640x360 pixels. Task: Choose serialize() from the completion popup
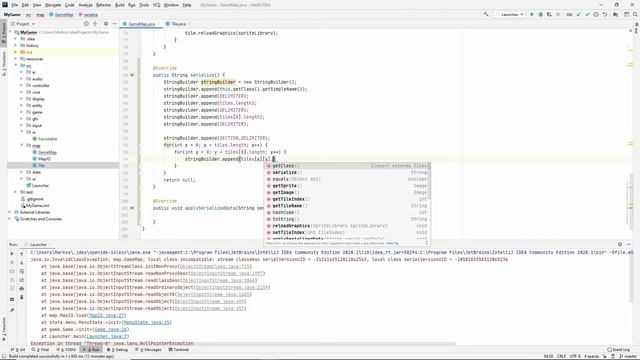point(347,173)
